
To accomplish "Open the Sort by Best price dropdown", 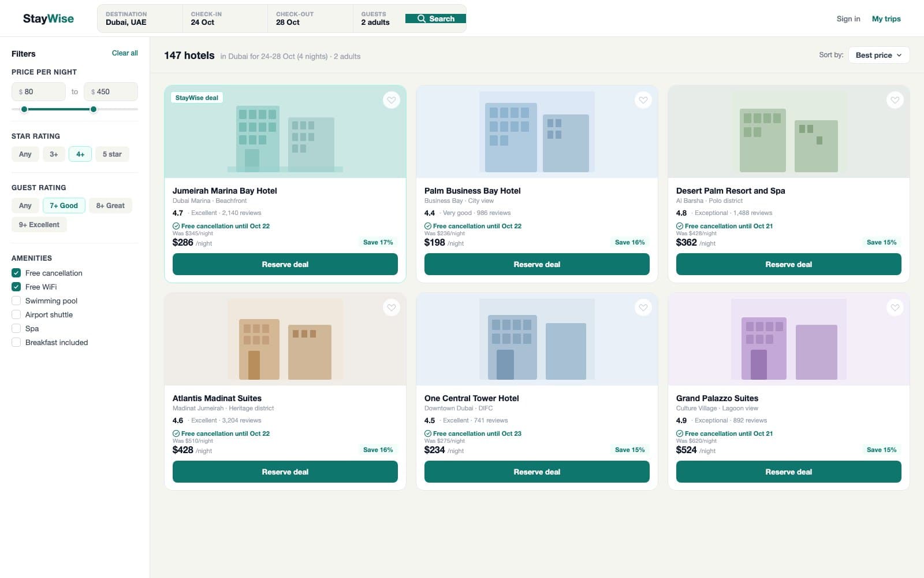I will tap(879, 55).
